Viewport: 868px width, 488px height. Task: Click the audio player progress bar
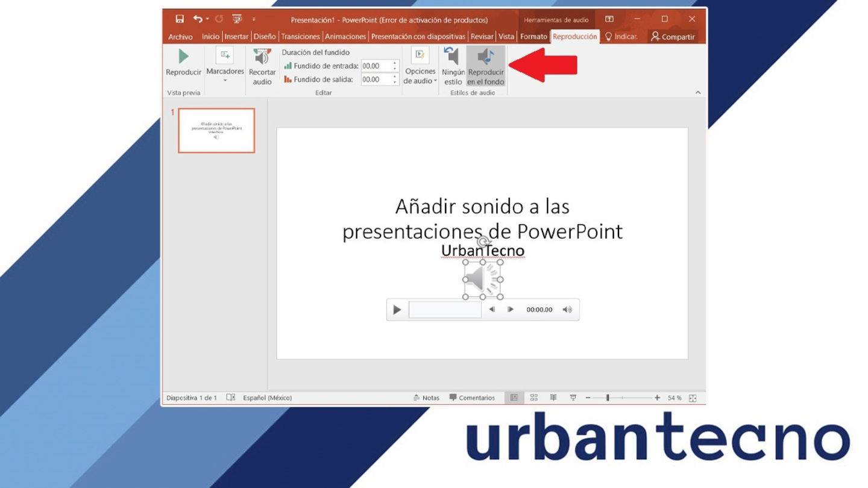[x=445, y=310]
